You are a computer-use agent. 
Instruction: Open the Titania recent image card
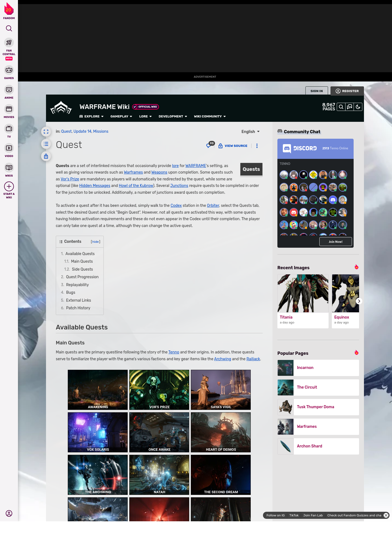303,301
